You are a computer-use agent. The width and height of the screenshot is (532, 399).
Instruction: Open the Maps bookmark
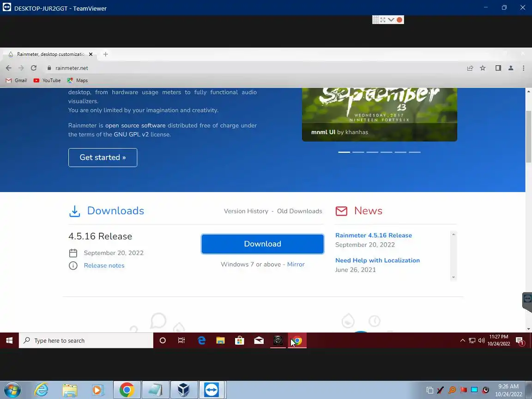(x=78, y=80)
